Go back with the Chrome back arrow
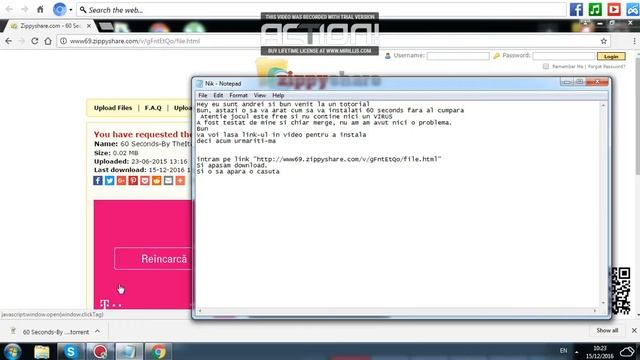The width and height of the screenshot is (640, 360). pos(9,41)
